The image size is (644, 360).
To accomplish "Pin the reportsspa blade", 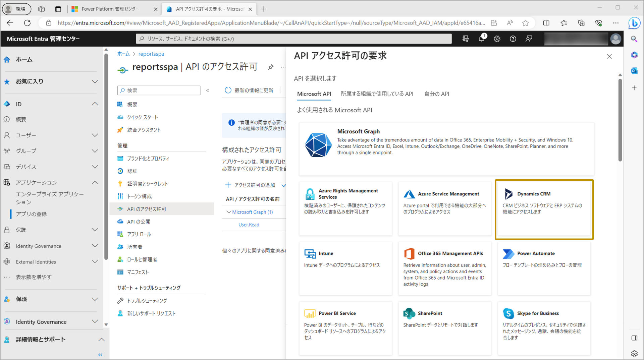I will coord(270,67).
